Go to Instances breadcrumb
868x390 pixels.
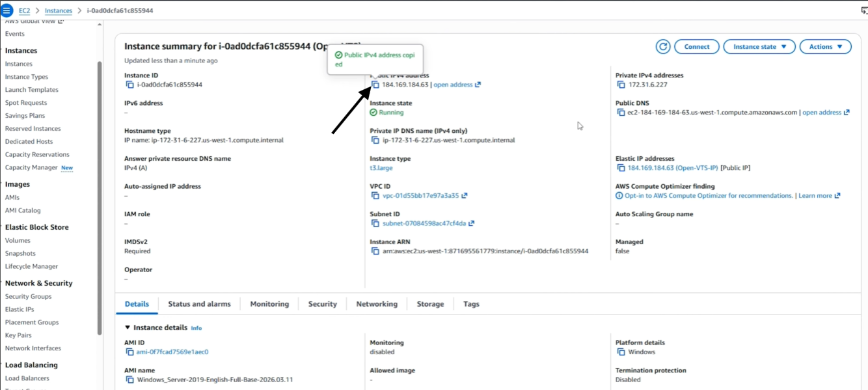(58, 10)
